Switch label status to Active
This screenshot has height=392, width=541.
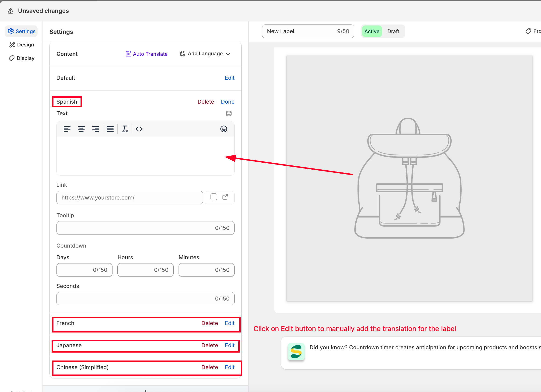pyautogui.click(x=372, y=31)
